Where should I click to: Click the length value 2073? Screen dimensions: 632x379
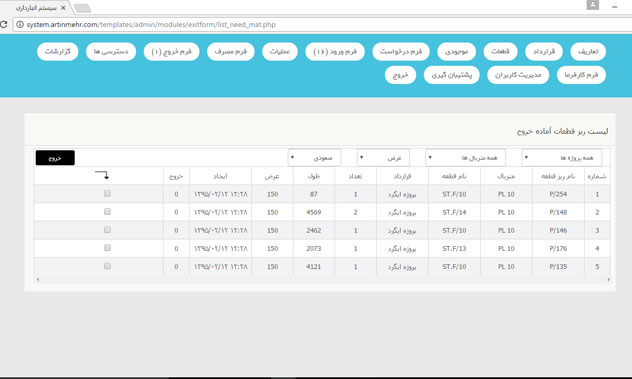tap(314, 248)
